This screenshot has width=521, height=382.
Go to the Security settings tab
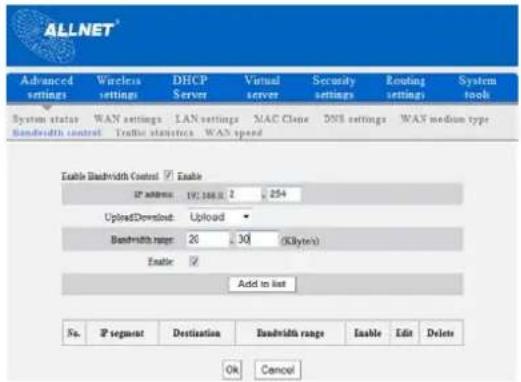(x=334, y=87)
